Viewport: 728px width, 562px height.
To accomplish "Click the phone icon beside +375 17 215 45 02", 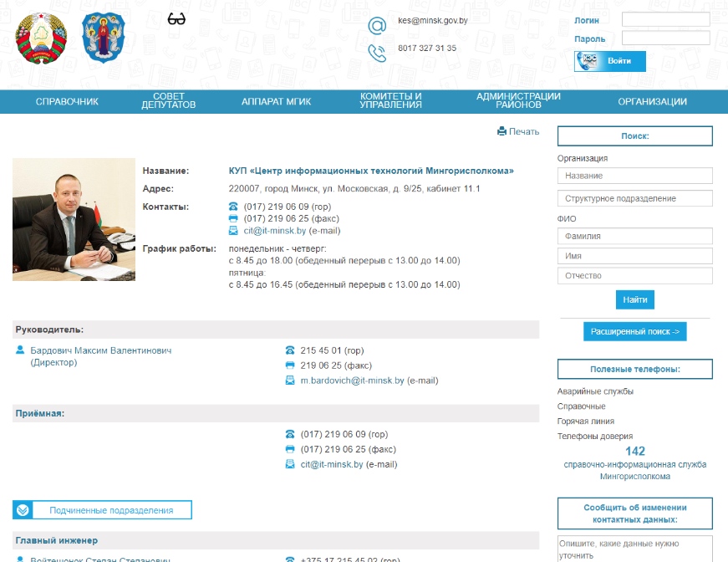I will click(290, 559).
